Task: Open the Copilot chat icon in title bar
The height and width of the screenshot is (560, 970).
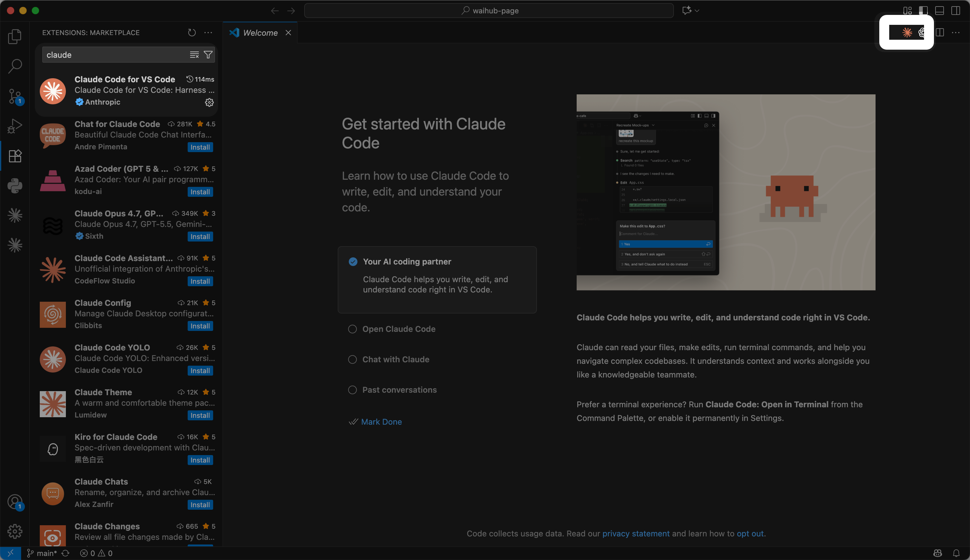Action: (x=687, y=10)
